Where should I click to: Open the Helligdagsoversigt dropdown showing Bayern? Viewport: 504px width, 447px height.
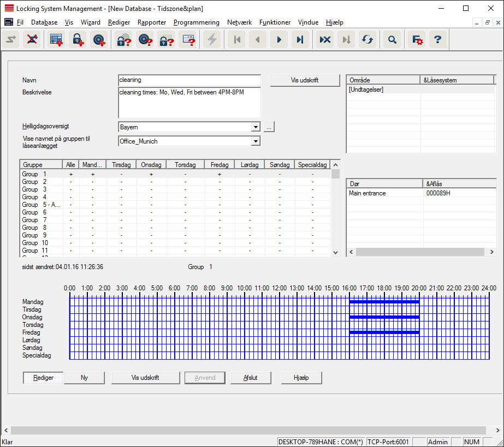(255, 127)
